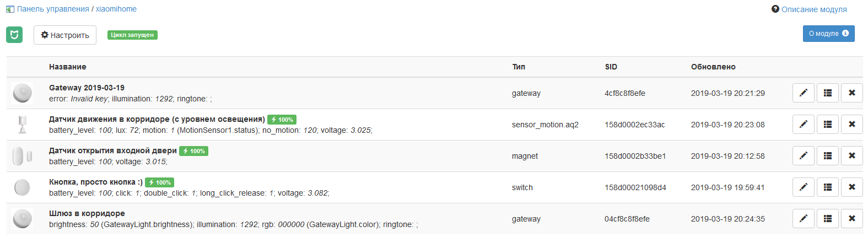Open the Кнопка, просто кнопка device name

[x=95, y=182]
